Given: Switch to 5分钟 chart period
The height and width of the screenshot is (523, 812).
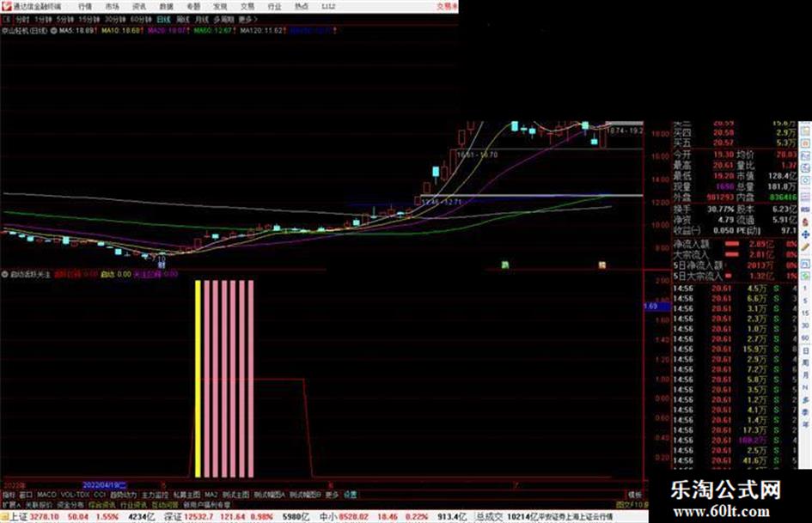Looking at the screenshot, I should [64, 20].
